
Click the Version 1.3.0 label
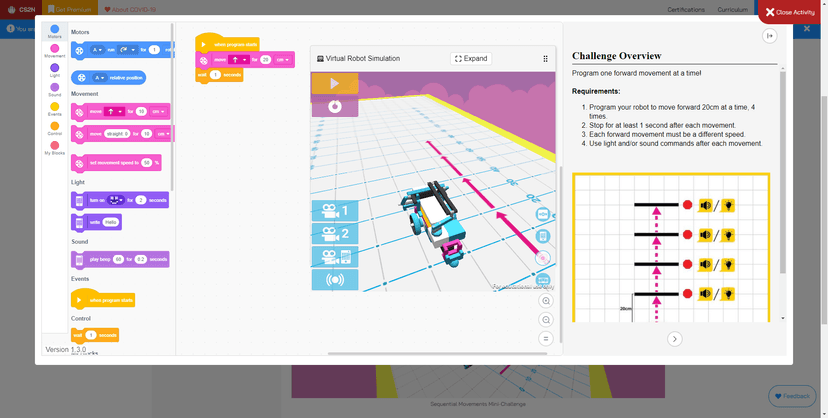pos(65,349)
